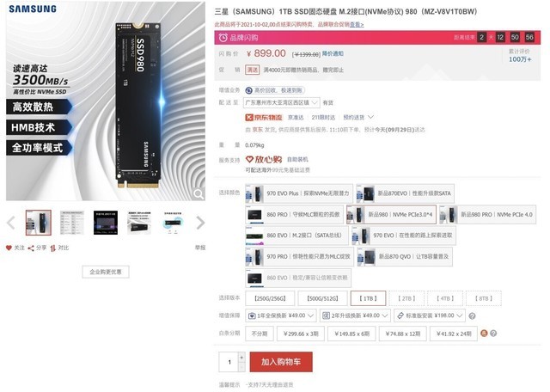Click the heart 关注 icon

[x=9, y=248]
